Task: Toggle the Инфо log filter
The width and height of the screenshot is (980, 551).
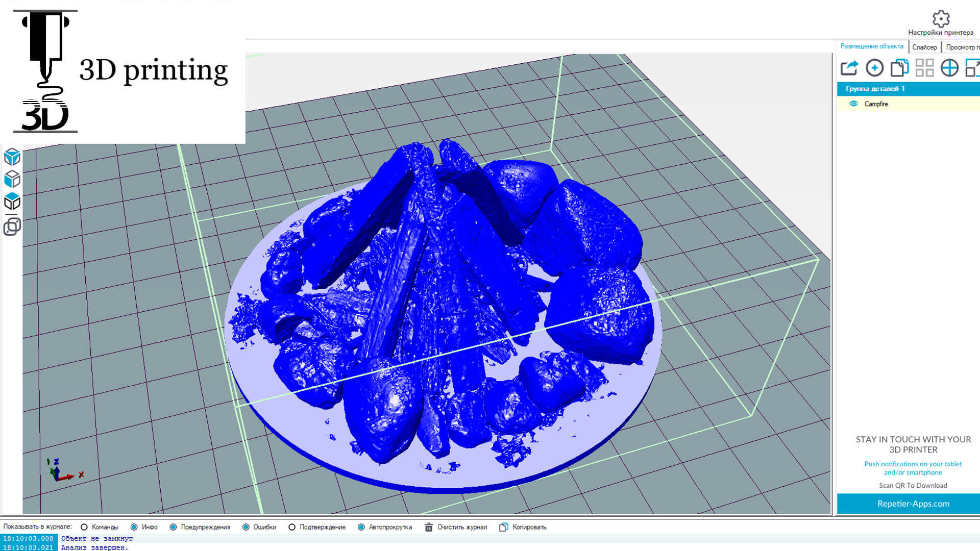Action: (x=134, y=527)
